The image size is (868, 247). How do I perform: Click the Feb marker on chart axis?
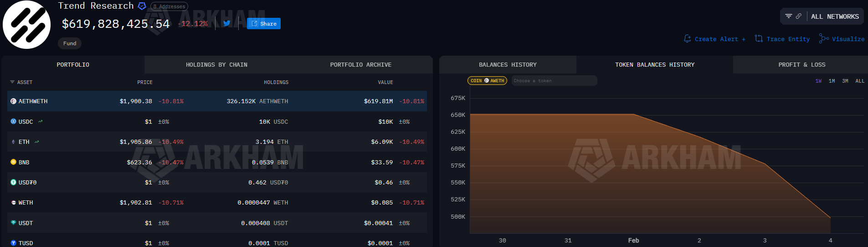633,240
